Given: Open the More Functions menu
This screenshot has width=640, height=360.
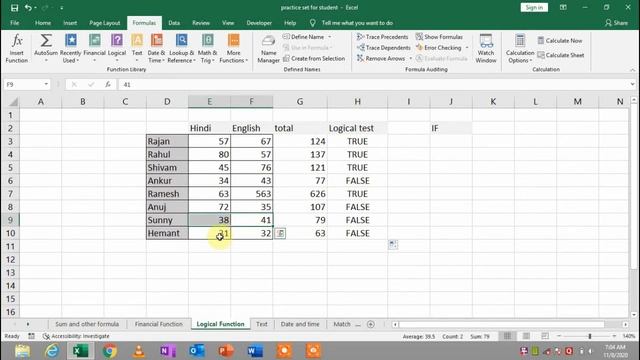Looking at the screenshot, I should coord(233,48).
